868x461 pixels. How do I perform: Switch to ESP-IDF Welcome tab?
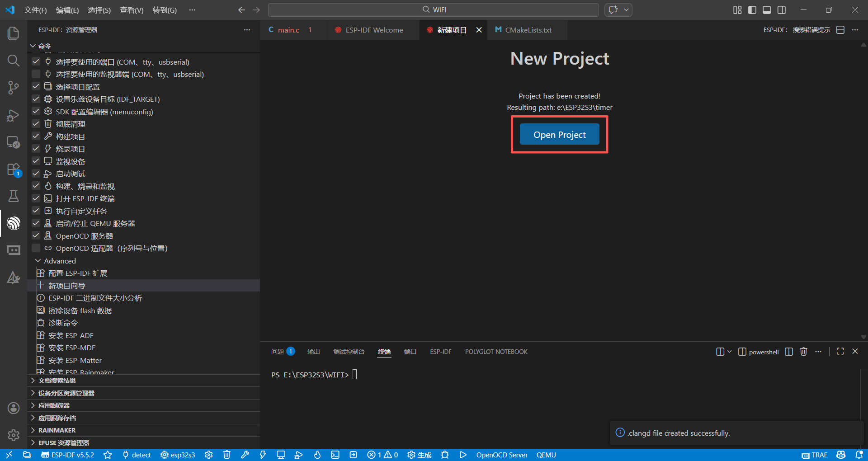374,30
